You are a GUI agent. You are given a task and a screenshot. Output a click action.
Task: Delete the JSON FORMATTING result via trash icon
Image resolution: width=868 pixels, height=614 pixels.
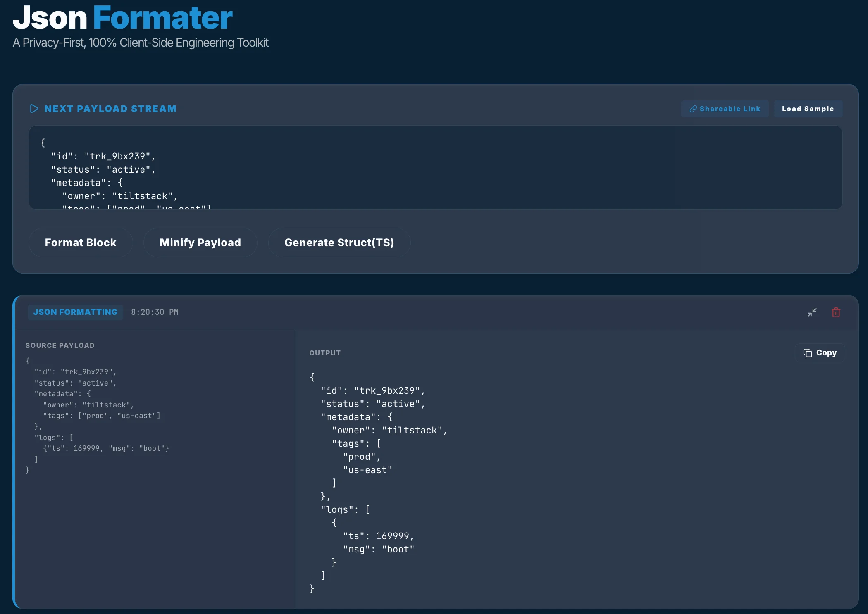click(x=836, y=312)
